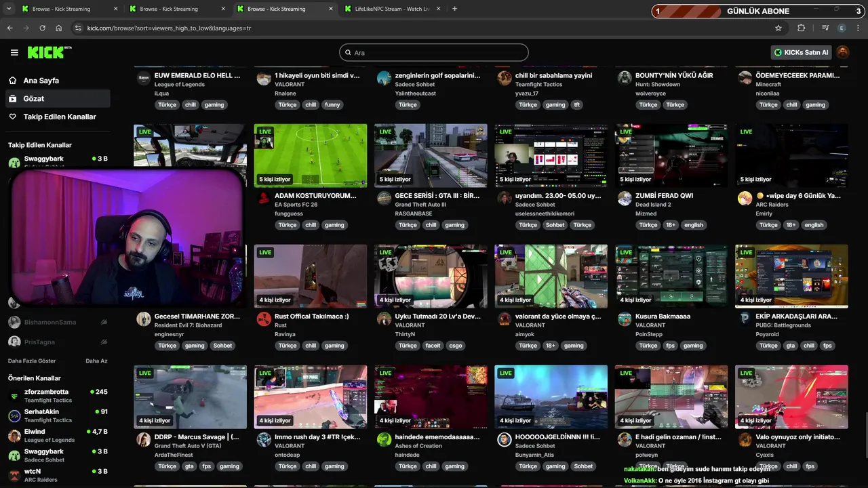The width and height of the screenshot is (868, 488).
Task: Click fungguess channel avatar icon
Action: [264, 199]
